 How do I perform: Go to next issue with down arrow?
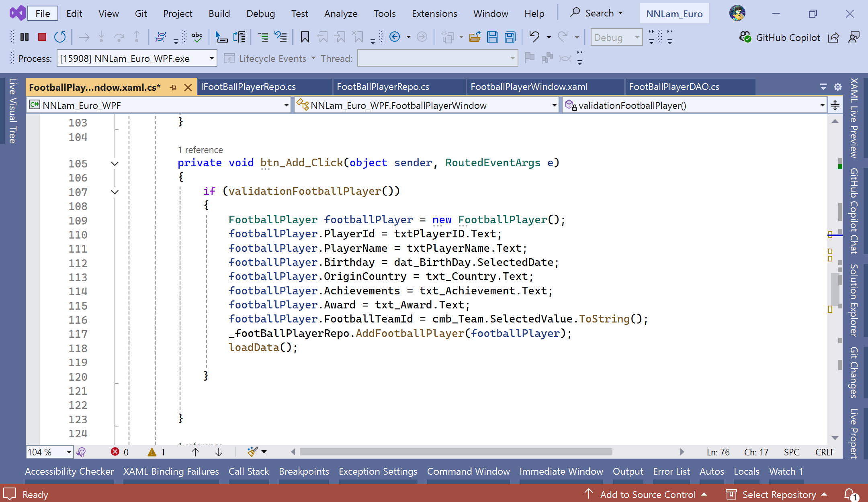click(x=219, y=452)
